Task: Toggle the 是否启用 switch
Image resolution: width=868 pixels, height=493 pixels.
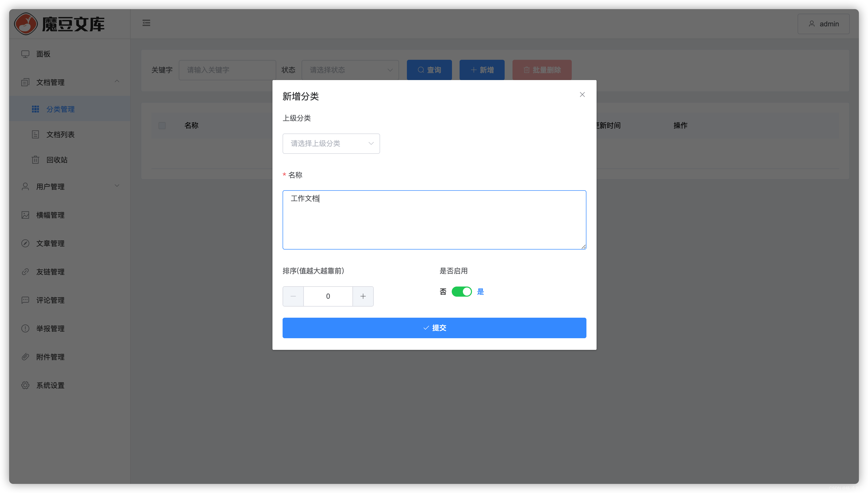Action: [461, 292]
